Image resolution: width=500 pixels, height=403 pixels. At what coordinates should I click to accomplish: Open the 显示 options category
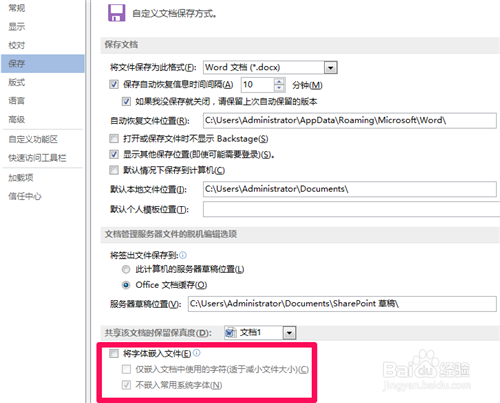[x=17, y=26]
